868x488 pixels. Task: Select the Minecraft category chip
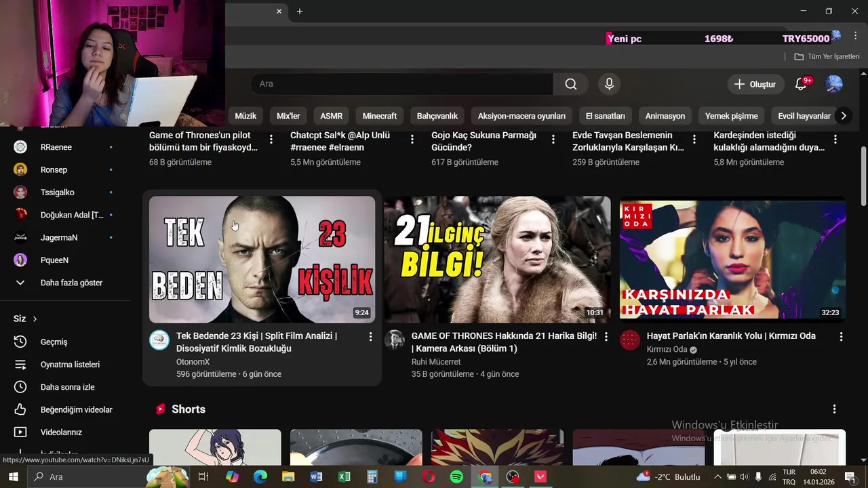point(380,116)
